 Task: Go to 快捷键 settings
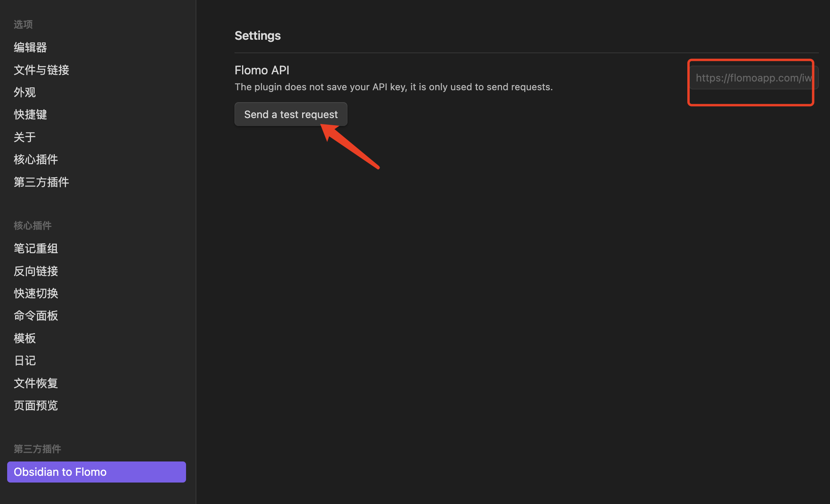tap(30, 115)
